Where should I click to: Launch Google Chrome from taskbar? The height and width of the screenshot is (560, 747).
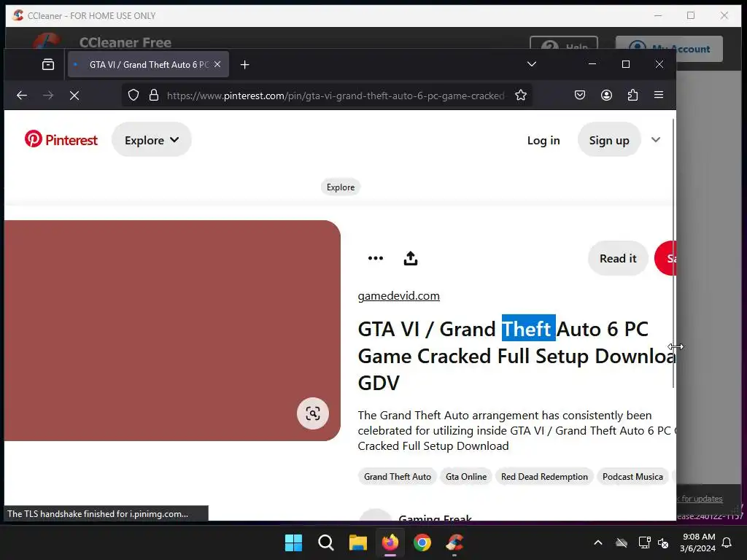[422, 542]
